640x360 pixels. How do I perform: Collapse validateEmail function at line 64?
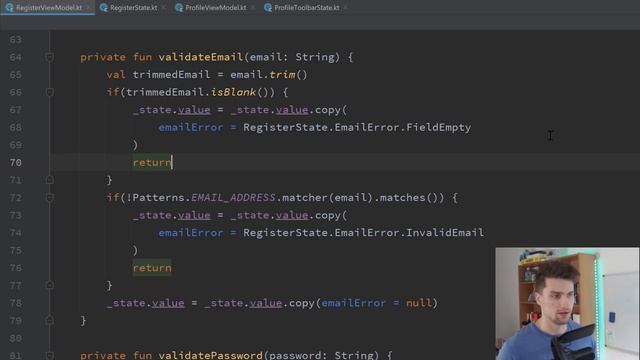(50, 57)
